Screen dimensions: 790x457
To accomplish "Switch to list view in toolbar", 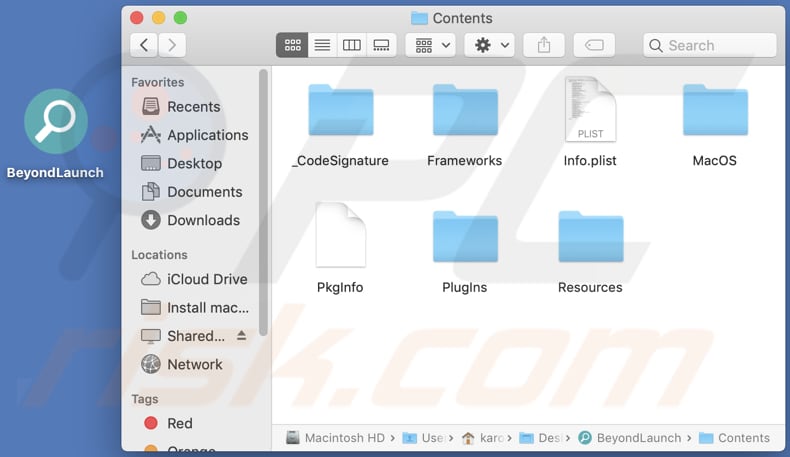I will [x=322, y=45].
